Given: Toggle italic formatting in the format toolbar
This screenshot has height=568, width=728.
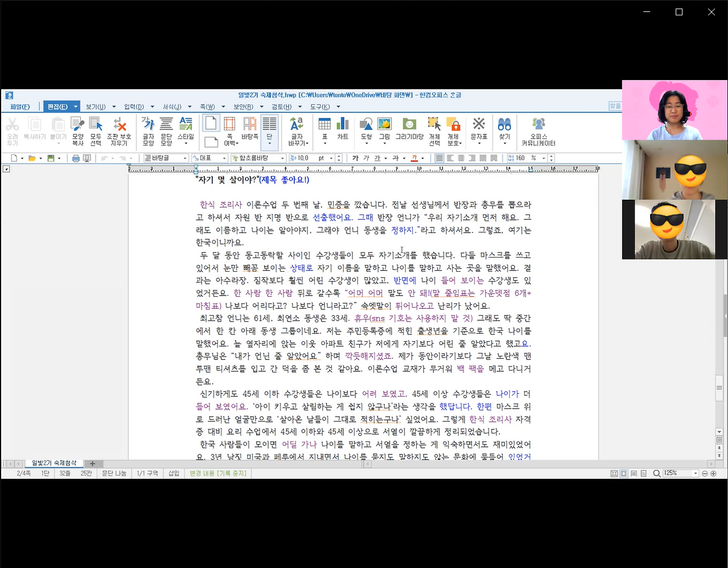Looking at the screenshot, I should tap(367, 157).
